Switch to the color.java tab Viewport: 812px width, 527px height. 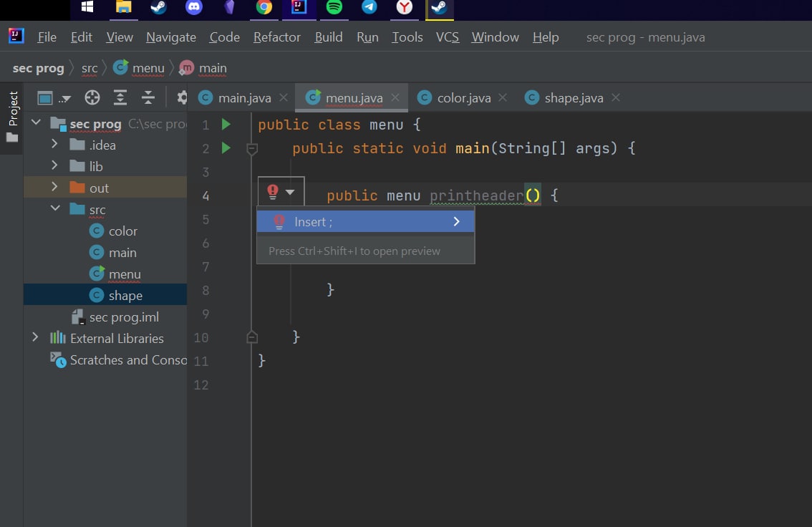point(463,98)
